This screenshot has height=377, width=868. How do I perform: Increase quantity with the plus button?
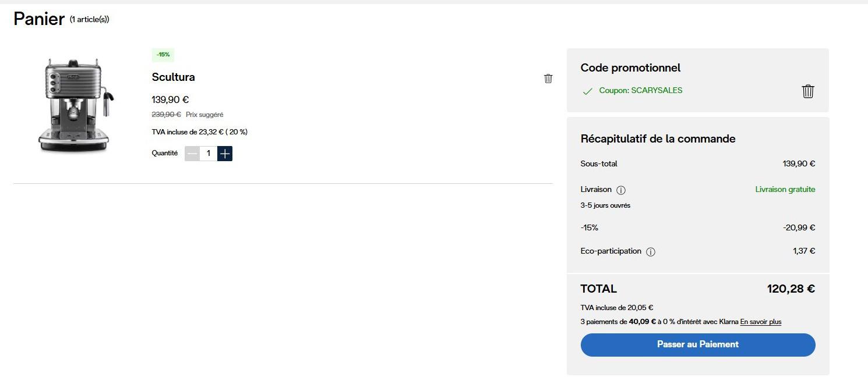[225, 154]
